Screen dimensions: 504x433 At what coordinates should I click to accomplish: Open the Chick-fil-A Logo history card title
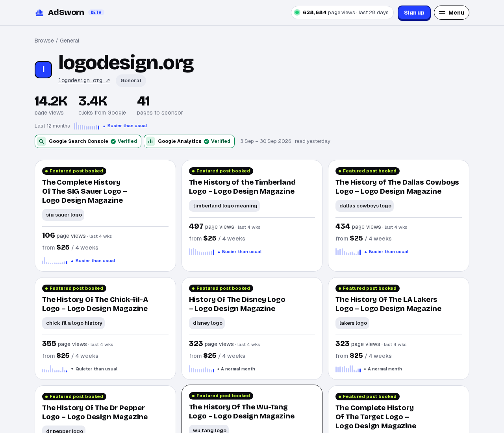pos(95,304)
